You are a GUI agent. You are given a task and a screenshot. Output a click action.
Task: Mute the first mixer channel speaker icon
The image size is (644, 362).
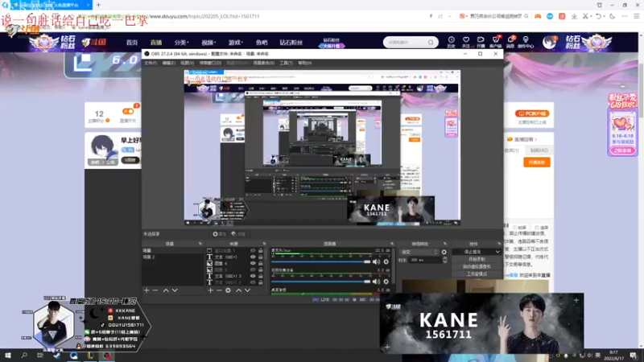click(x=376, y=262)
